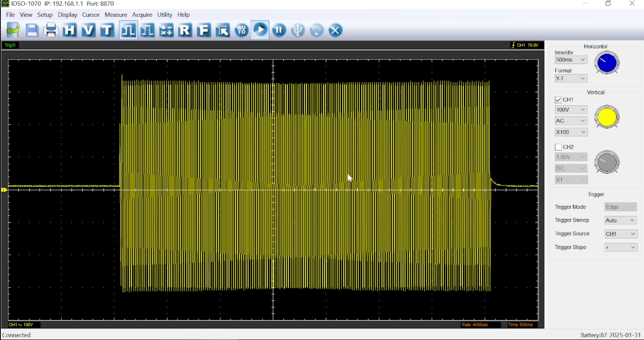Click the R reference waveform icon

185,30
